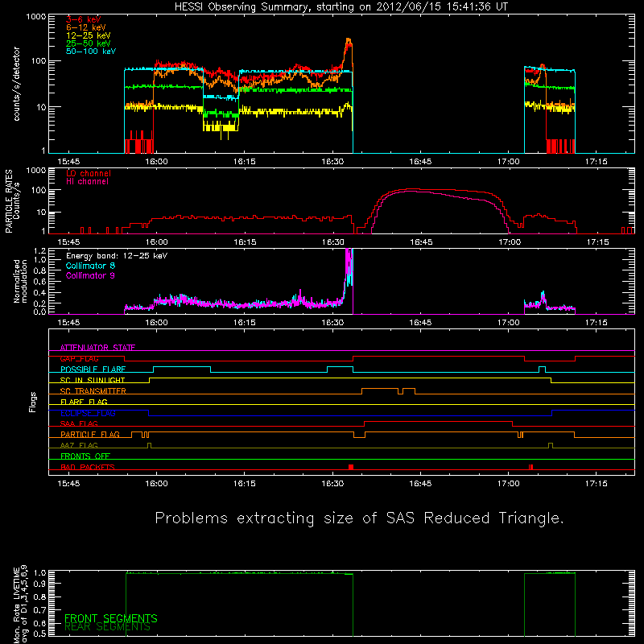Click the 'PARTICLE_FLAG' flag label
644x644 pixels.
tap(90, 435)
